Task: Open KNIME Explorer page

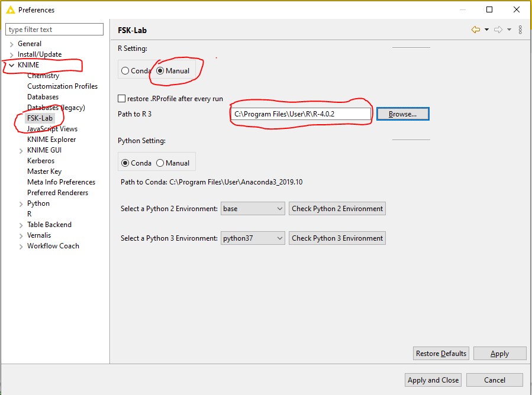Action: 51,140
